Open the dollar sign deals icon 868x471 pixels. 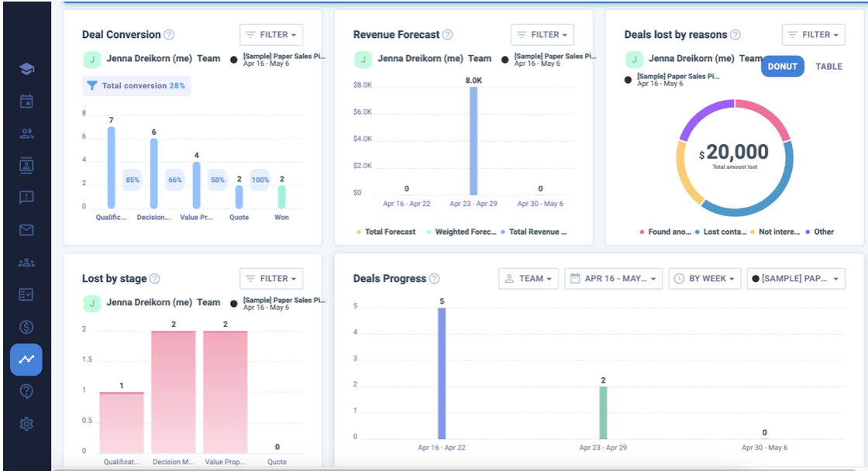click(26, 327)
